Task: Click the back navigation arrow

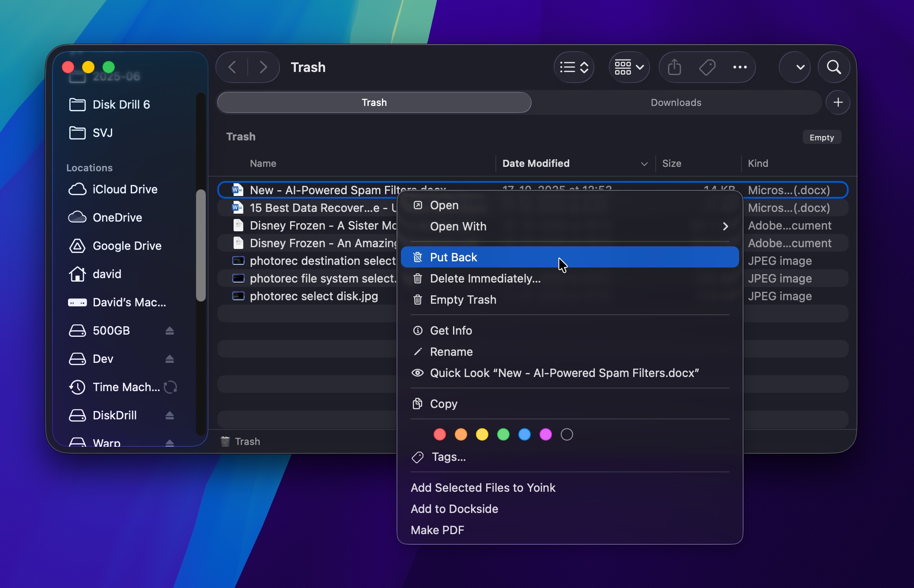Action: point(232,68)
